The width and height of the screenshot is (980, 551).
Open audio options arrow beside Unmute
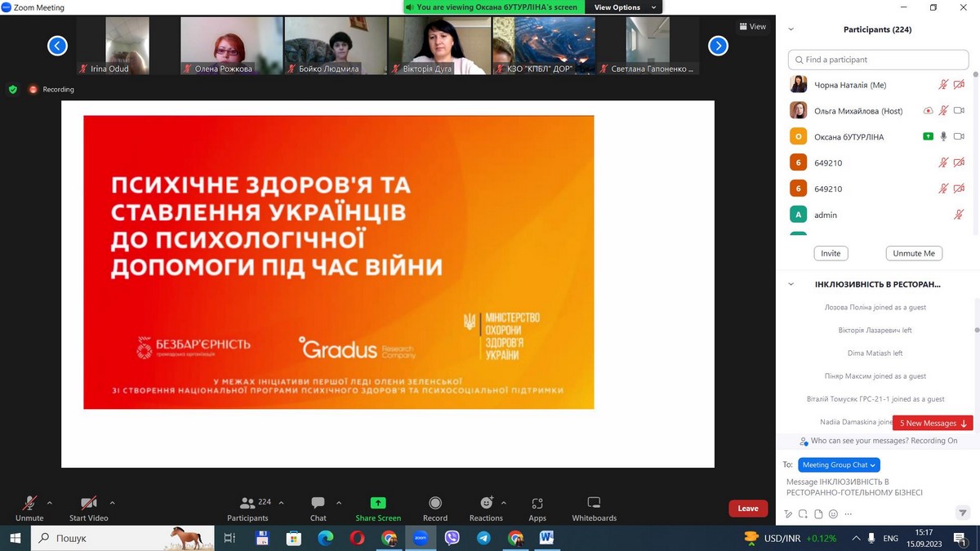coord(50,503)
